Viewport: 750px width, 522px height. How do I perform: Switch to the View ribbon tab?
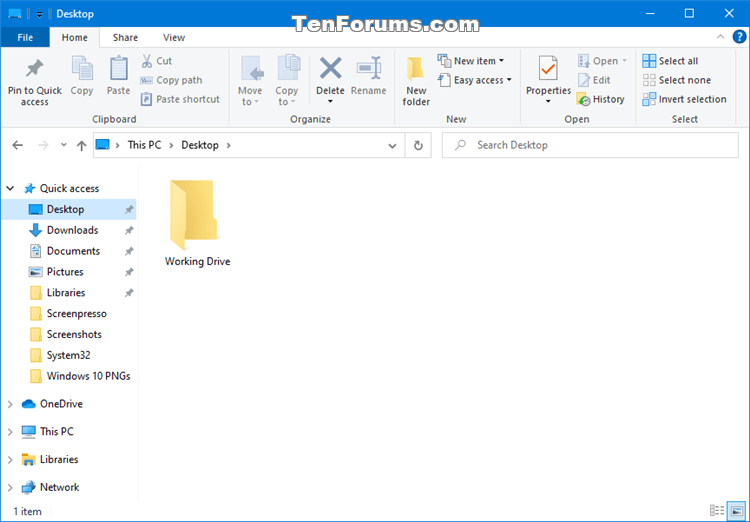(174, 37)
